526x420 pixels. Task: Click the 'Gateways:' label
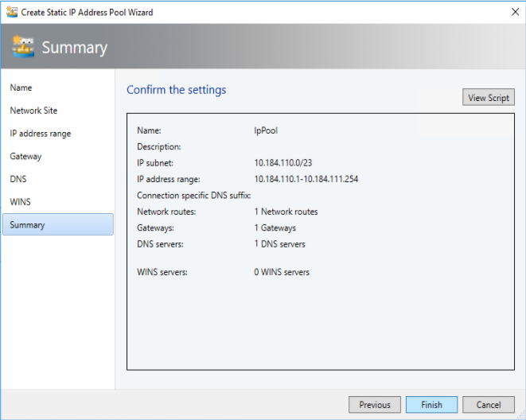click(155, 228)
